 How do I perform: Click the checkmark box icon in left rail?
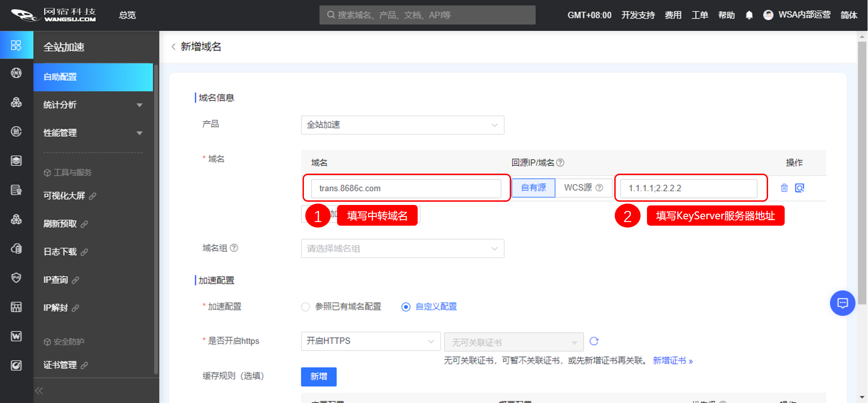click(16, 366)
